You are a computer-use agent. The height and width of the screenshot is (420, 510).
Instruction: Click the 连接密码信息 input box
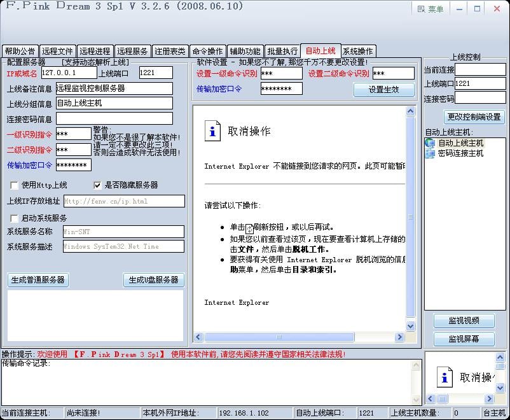pyautogui.click(x=114, y=118)
